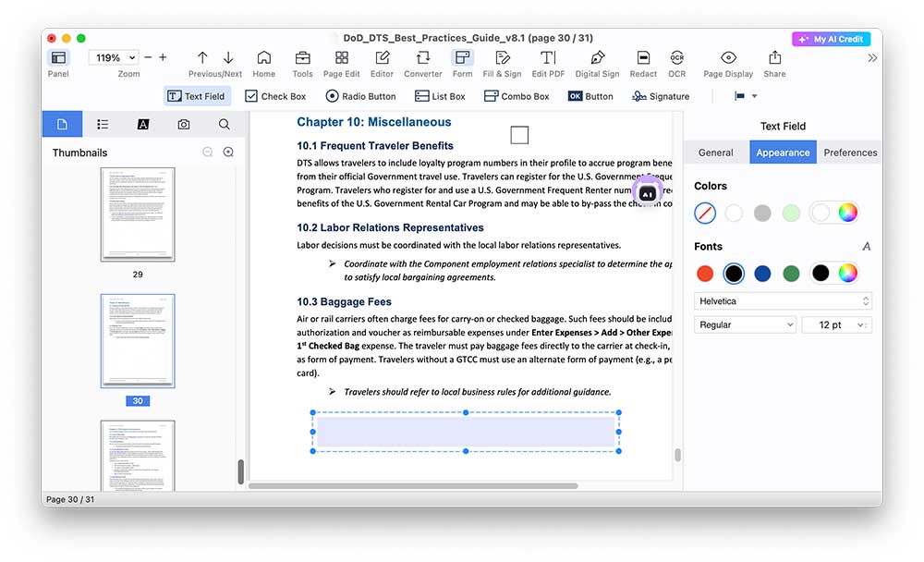Screen dimensions: 924x562
Task: Open the 119% zoom level dropdown
Action: click(x=115, y=57)
